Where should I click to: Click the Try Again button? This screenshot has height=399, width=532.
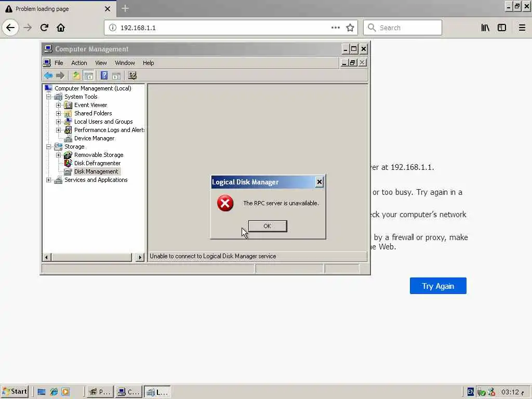click(x=438, y=286)
